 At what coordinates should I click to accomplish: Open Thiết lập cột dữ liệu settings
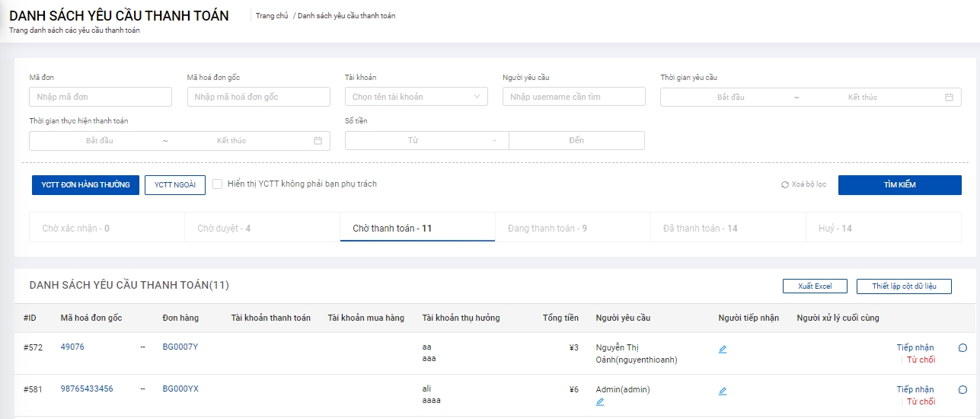tap(903, 286)
